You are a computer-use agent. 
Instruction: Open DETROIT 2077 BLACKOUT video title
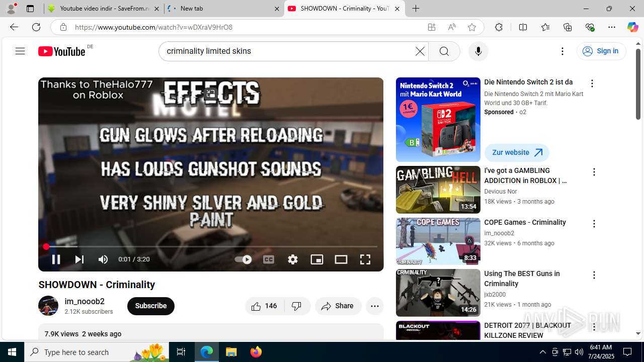tap(528, 330)
